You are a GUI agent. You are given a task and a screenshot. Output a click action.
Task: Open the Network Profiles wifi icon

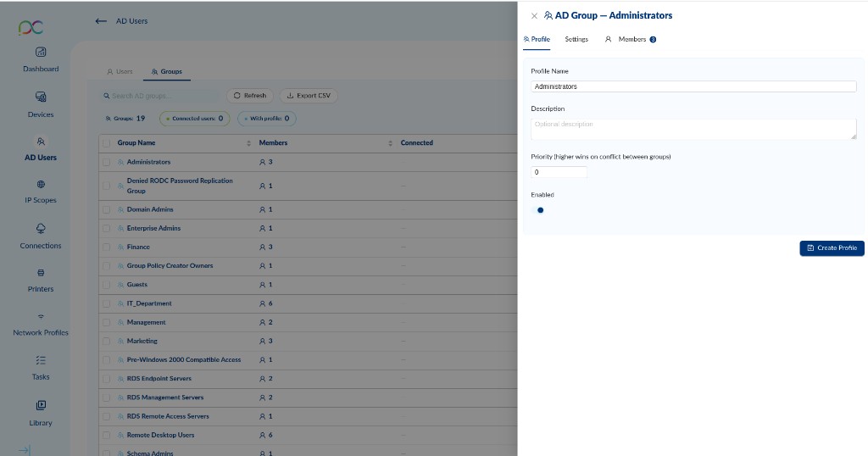41,316
